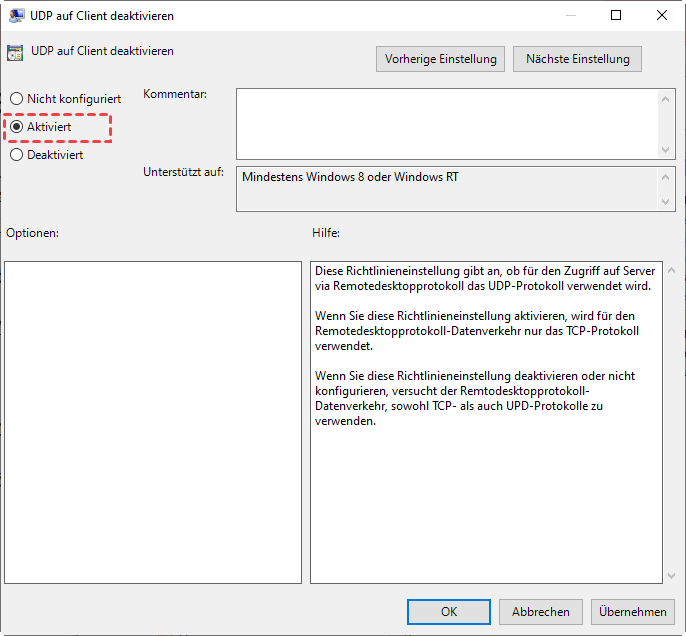This screenshot has height=636, width=686.
Task: Click the title bar policy window icon
Action: pos(17,15)
